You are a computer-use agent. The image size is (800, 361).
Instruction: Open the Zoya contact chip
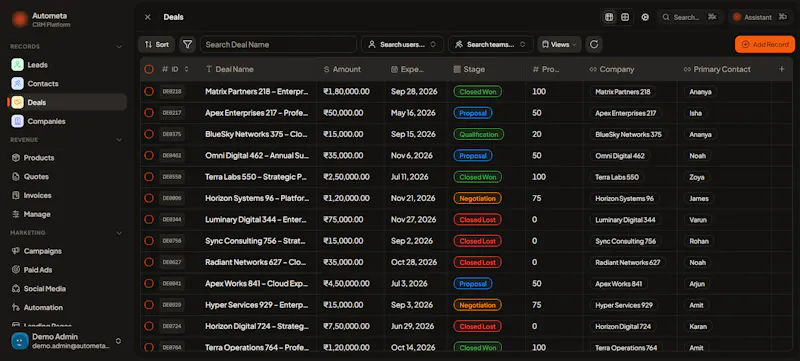point(696,177)
